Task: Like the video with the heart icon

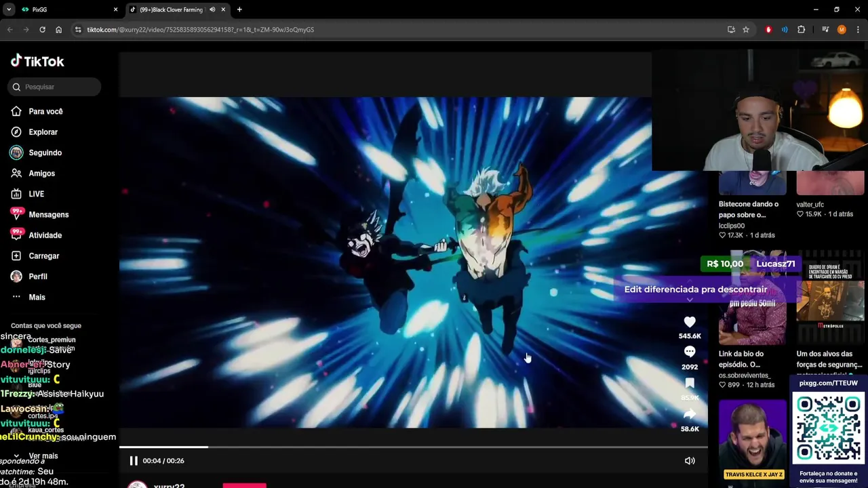Action: (690, 322)
